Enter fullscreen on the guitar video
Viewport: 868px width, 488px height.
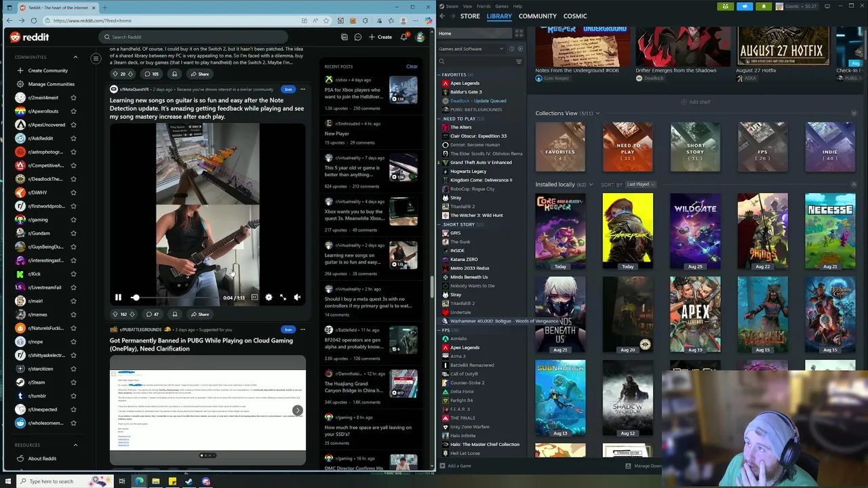283,297
